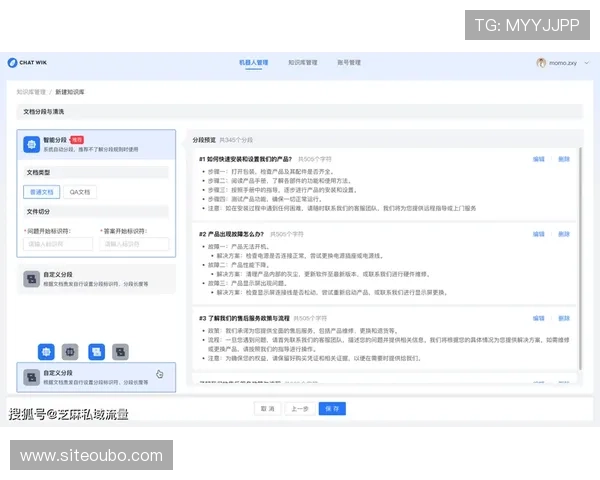Switch to the 知识库管理 top tab
This screenshot has height=480, width=600.
pos(303,62)
